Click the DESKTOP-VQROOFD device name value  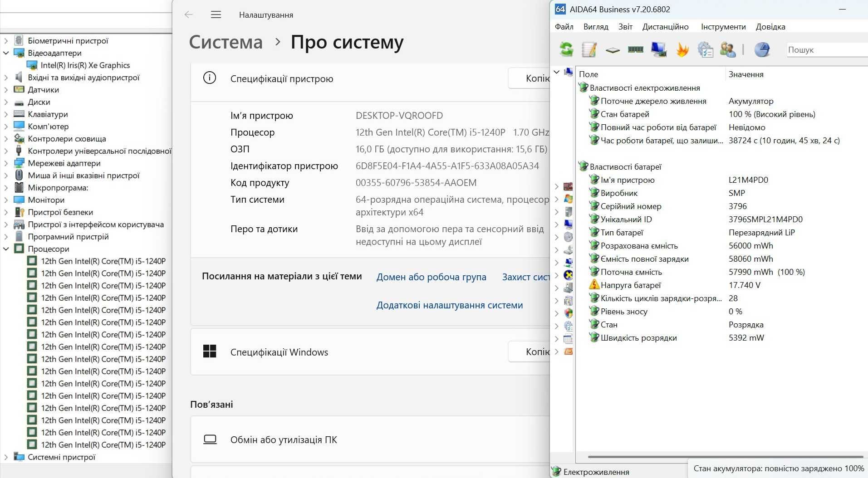point(399,115)
